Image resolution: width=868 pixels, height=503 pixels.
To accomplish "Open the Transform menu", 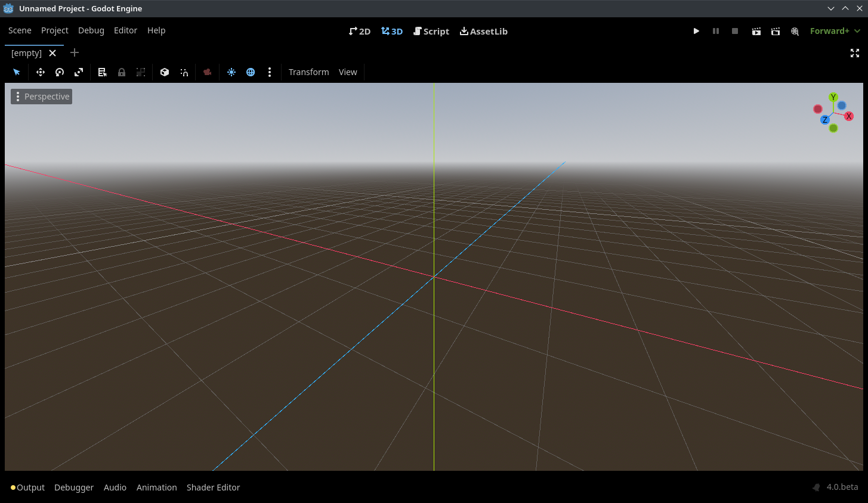I will [308, 72].
